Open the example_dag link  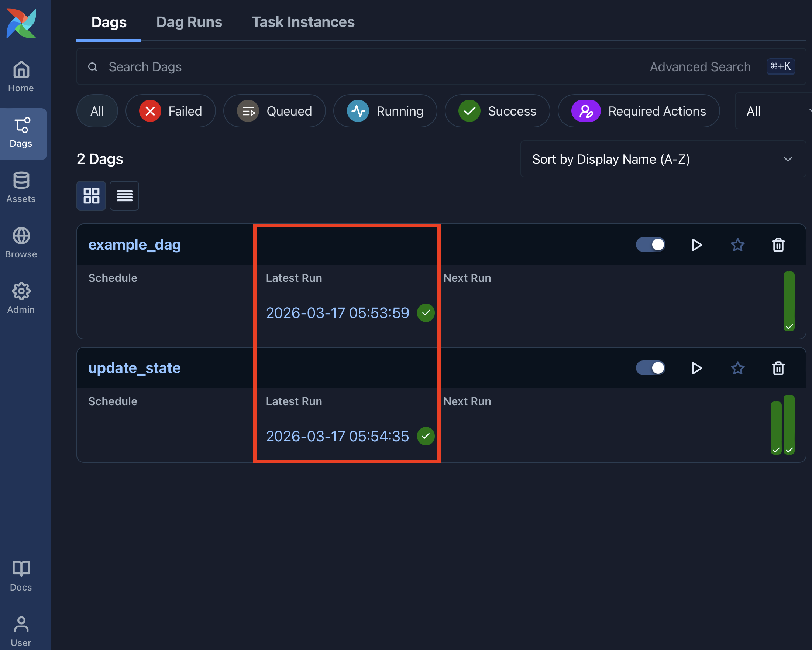(x=134, y=244)
